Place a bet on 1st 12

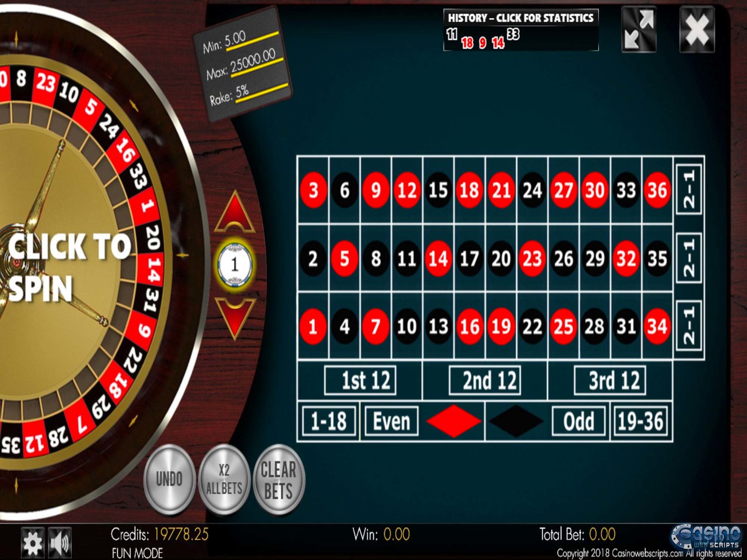tap(360, 380)
